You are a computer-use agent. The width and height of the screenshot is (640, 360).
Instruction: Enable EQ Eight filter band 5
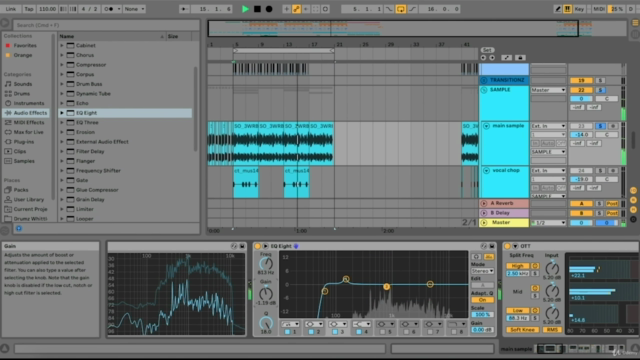(382, 332)
